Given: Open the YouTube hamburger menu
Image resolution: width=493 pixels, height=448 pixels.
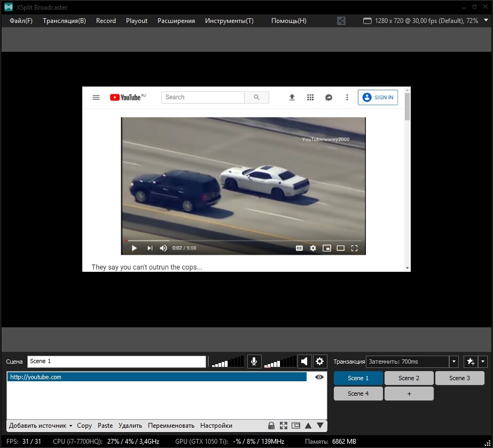Looking at the screenshot, I should tap(96, 98).
